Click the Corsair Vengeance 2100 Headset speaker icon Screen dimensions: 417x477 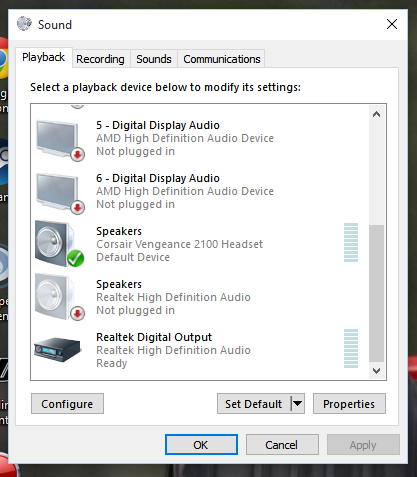point(59,244)
